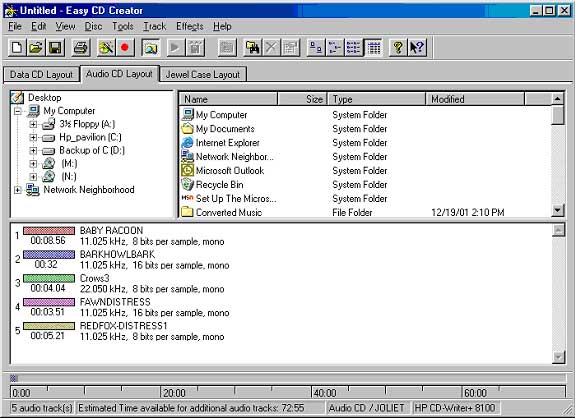This screenshot has width=575, height=418.
Task: Expand the Backup of C (D:) node
Action: (33, 151)
